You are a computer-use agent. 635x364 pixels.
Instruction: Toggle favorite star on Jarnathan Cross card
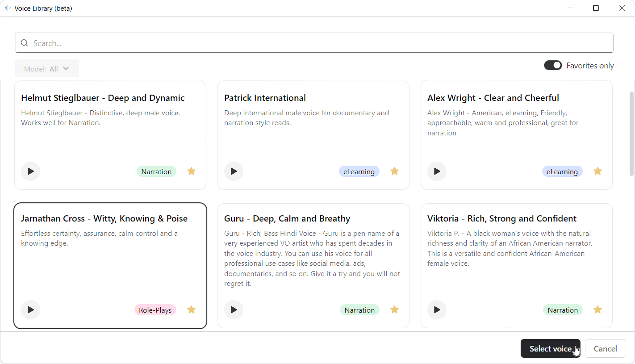tap(191, 309)
